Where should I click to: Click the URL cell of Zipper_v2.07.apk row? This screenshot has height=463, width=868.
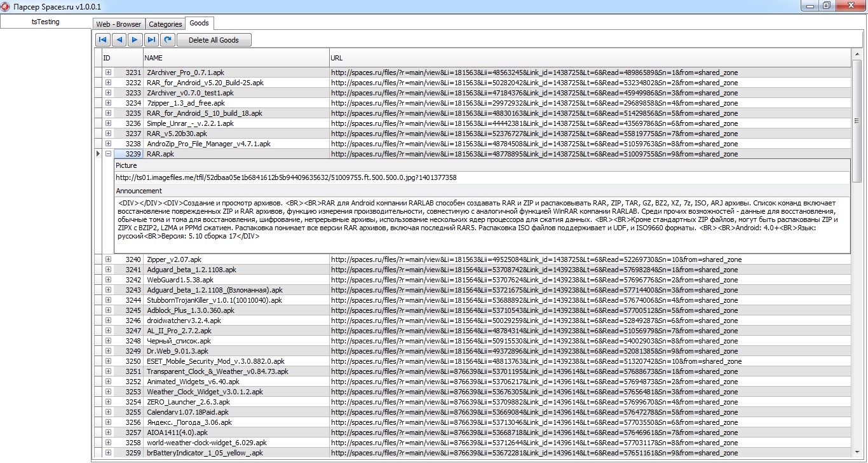click(x=590, y=259)
